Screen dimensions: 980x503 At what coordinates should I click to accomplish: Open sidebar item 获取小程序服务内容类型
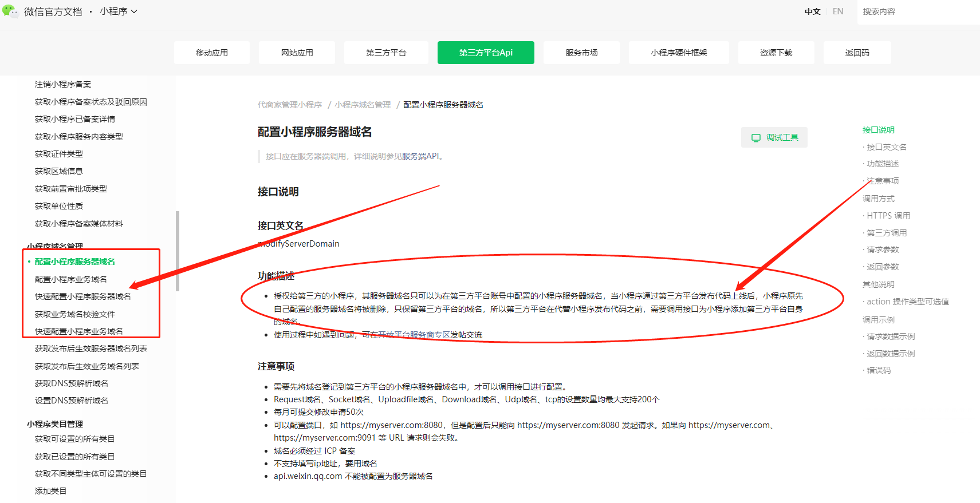pyautogui.click(x=79, y=137)
